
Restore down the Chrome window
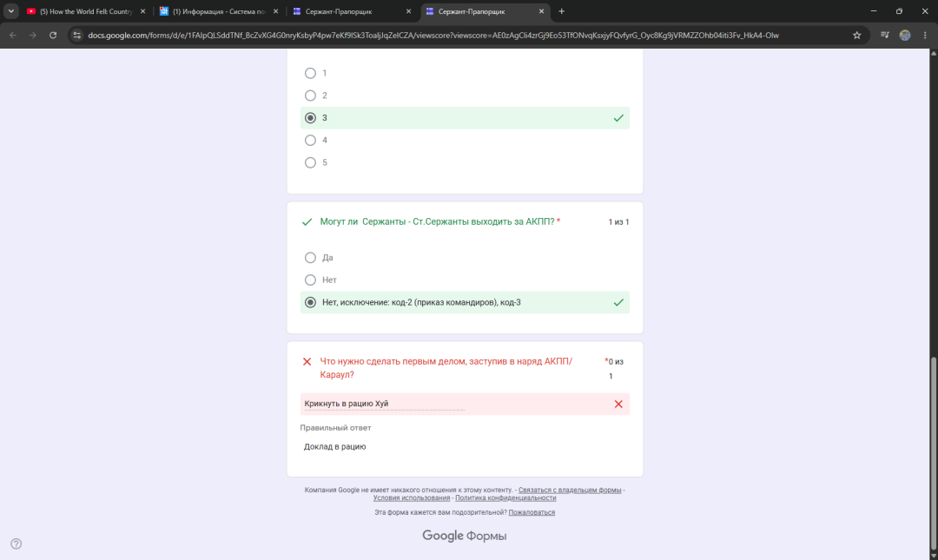click(x=899, y=11)
